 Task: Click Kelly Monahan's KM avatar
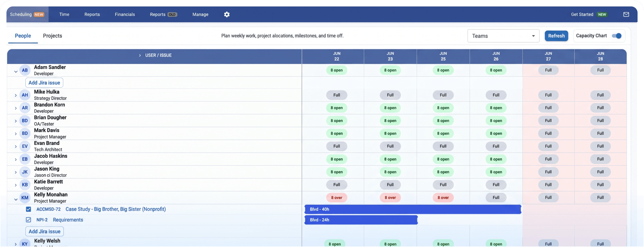pos(25,198)
